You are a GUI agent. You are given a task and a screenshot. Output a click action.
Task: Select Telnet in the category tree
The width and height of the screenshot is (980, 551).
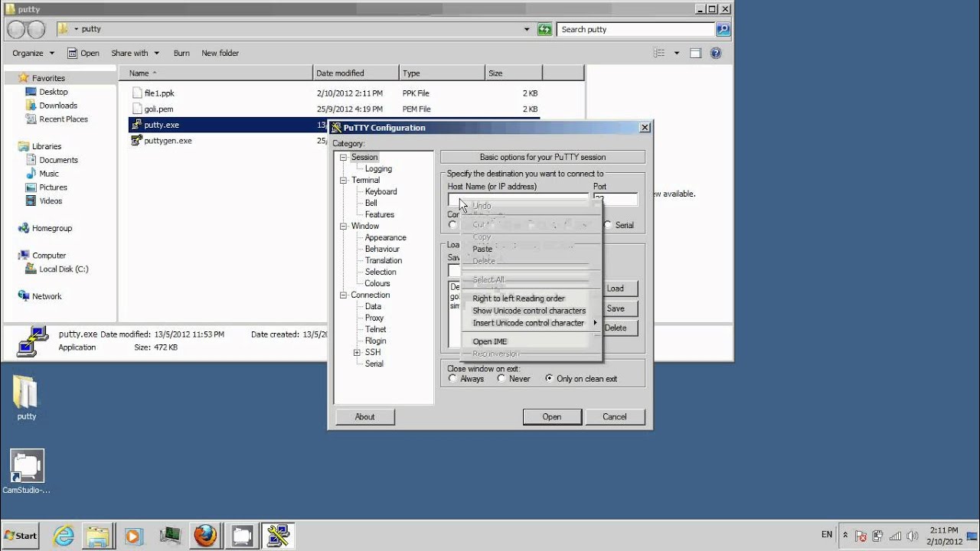pos(376,329)
